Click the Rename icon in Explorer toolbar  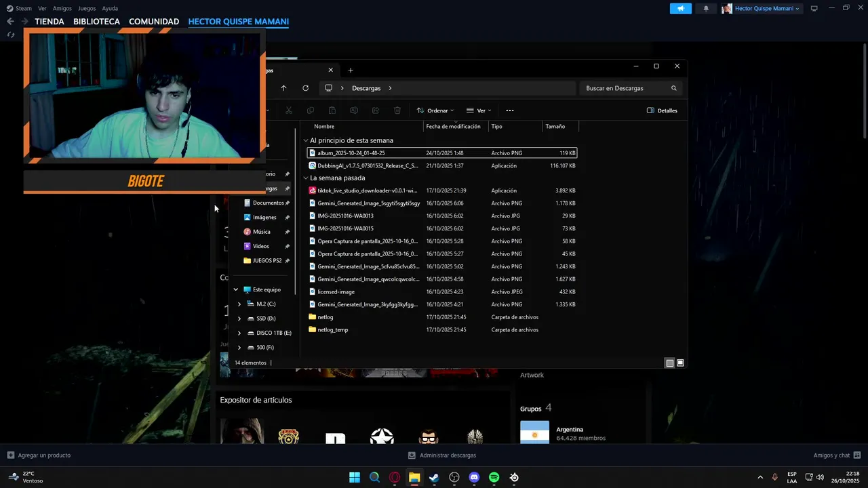[354, 110]
